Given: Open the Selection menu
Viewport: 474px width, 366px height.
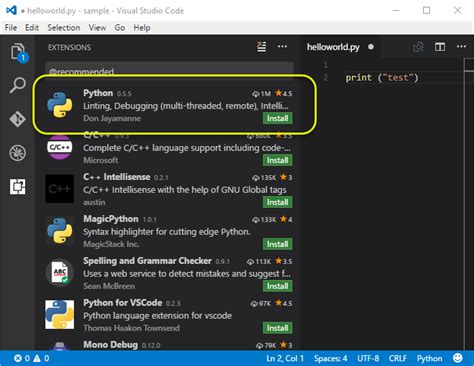Looking at the screenshot, I should point(64,28).
